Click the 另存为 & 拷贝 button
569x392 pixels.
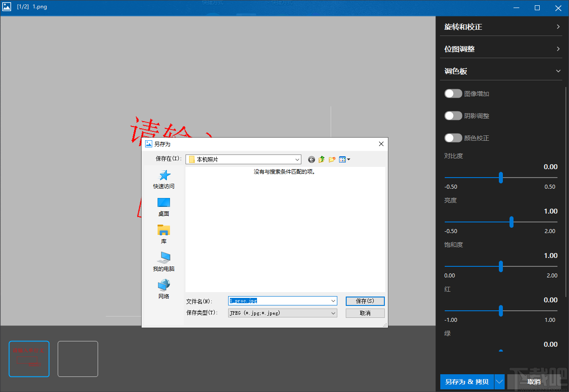tap(467, 381)
